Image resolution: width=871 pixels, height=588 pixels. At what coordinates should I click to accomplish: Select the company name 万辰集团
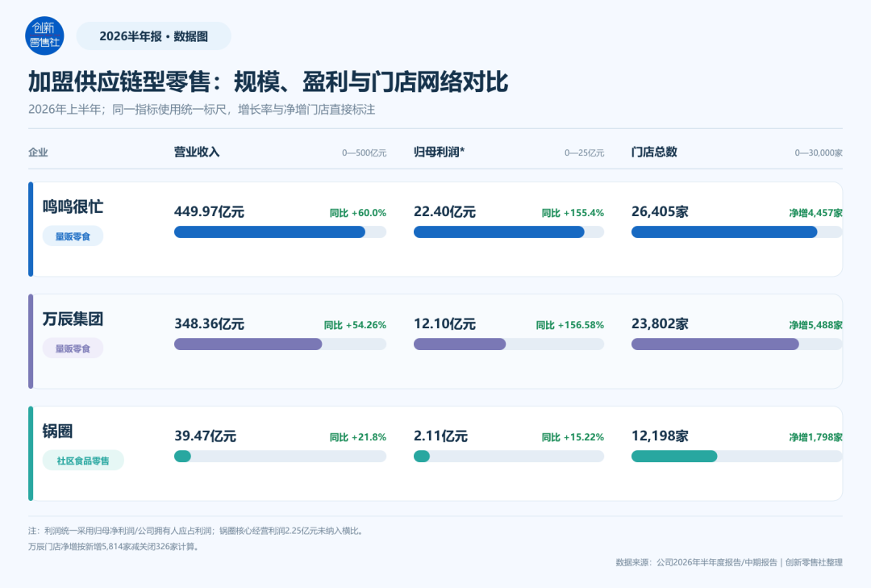click(x=73, y=319)
